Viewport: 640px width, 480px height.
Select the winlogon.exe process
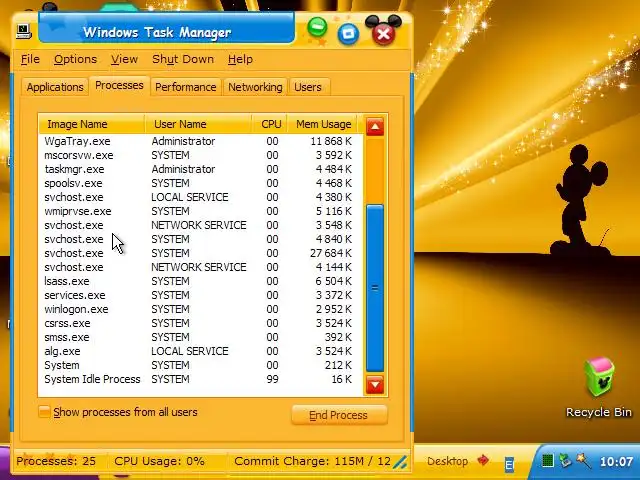pos(200,309)
